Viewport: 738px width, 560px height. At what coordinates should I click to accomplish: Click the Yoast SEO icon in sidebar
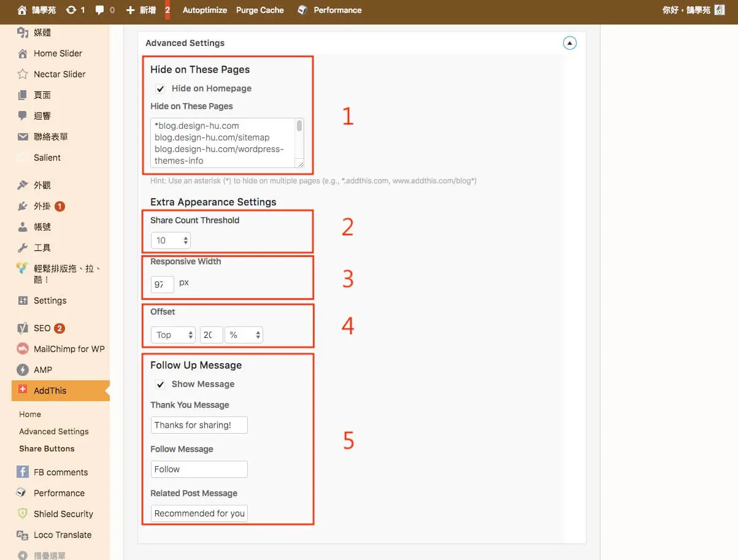(23, 328)
